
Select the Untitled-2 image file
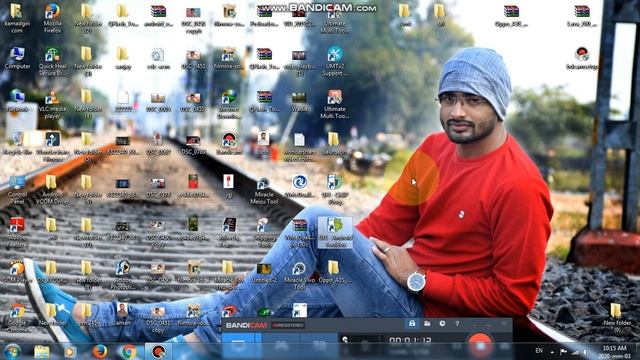[x=264, y=272]
